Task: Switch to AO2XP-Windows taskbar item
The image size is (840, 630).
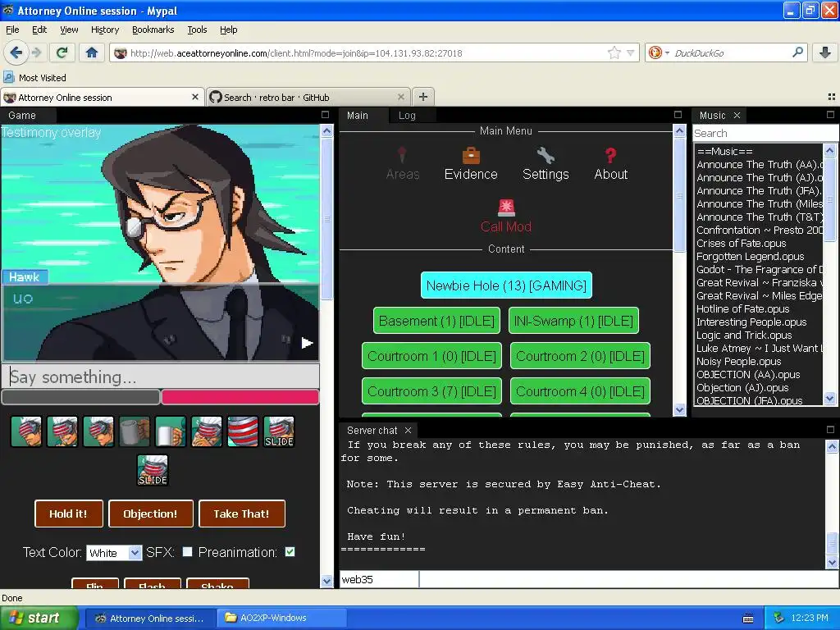Action: [x=281, y=618]
